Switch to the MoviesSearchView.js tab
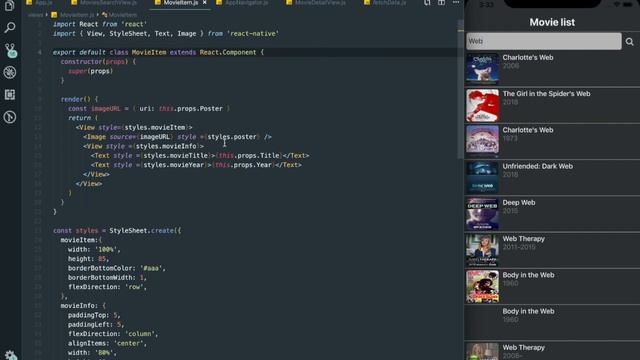 [104, 2]
